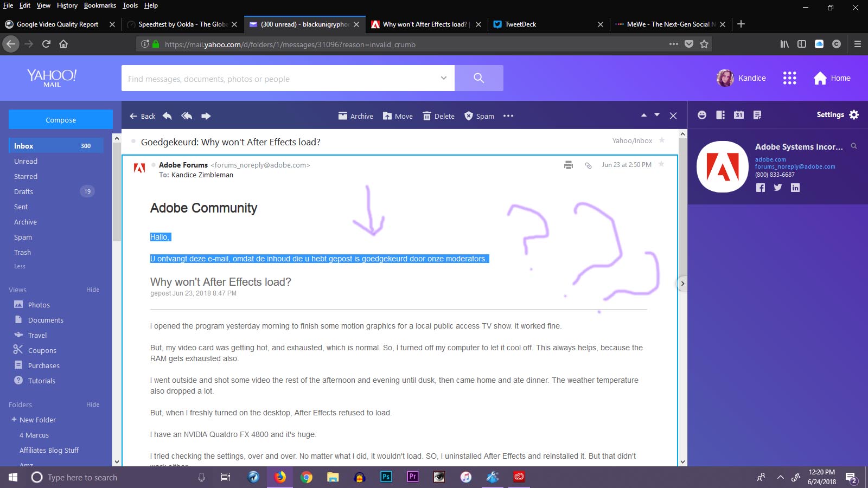This screenshot has width=868, height=488.
Task: Open the browser History menu
Action: 67,5
